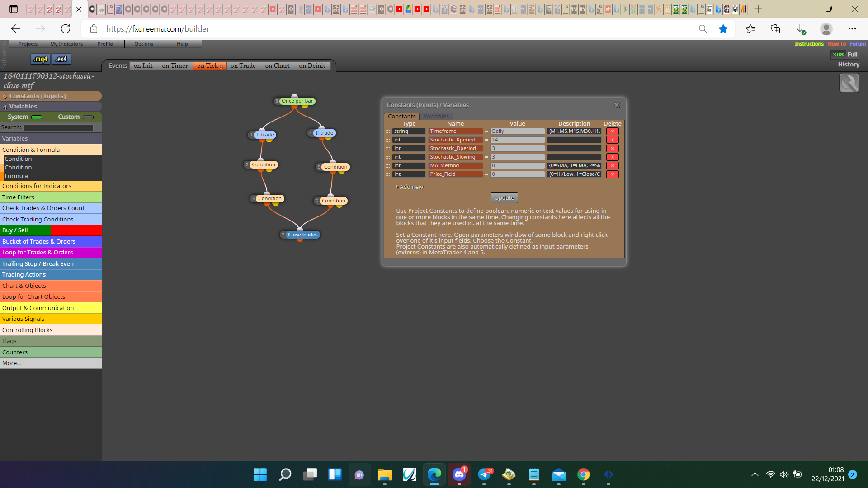Expand the Chart & Objects category
The height and width of the screenshot is (488, 868).
(51, 286)
